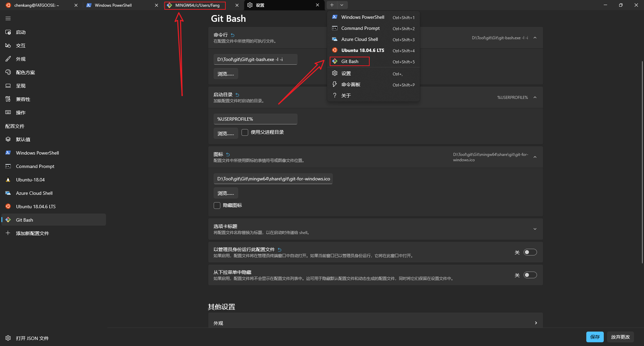This screenshot has width=644, height=346.
Task: Select Command Prompt profile in sidebar
Action: [x=54, y=166]
